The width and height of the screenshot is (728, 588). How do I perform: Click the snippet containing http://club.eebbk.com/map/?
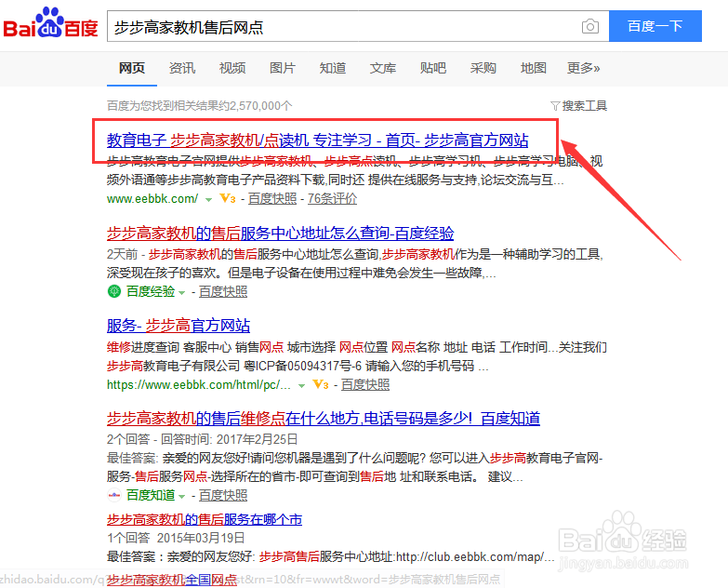pyautogui.click(x=331, y=556)
